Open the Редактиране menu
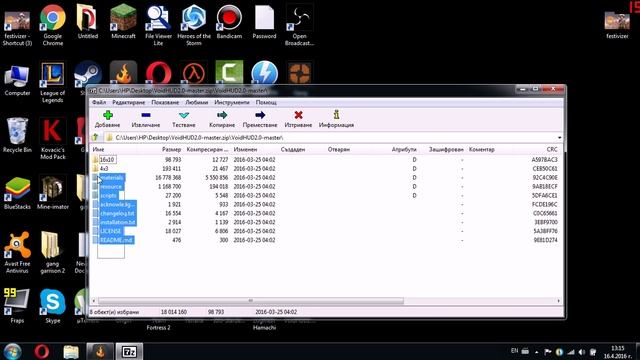The image size is (640, 360). (x=129, y=102)
